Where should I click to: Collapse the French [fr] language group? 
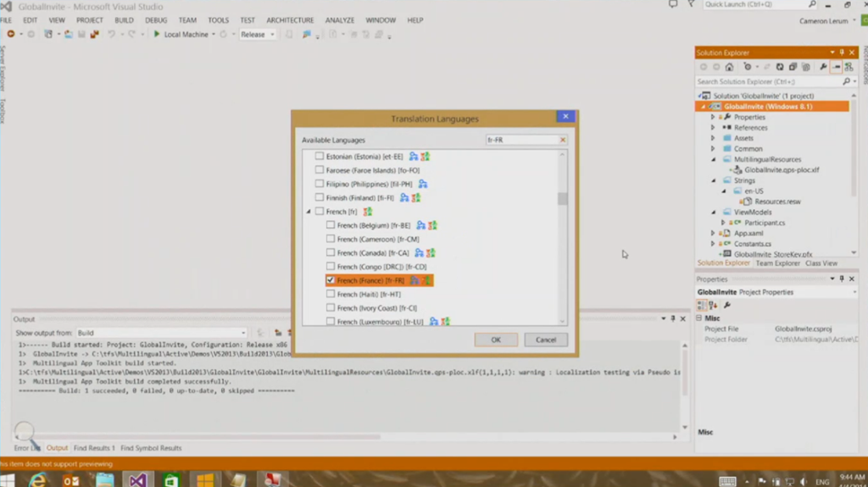tap(309, 212)
